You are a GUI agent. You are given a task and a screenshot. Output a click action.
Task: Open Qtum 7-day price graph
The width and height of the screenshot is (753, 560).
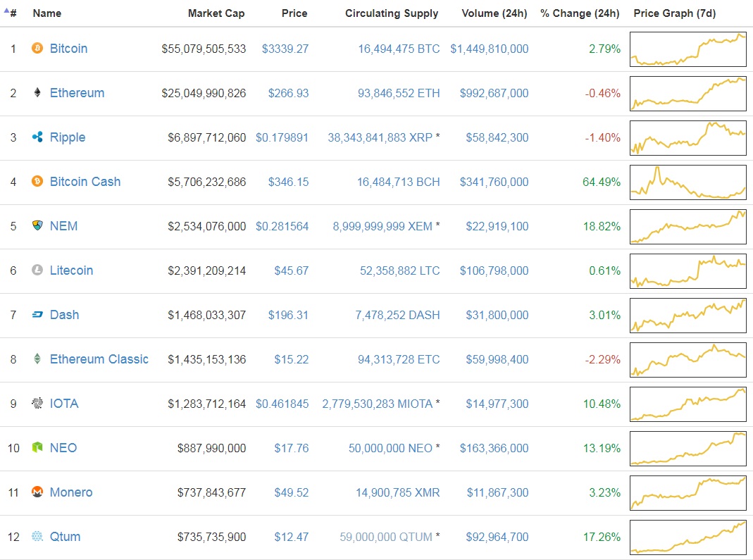[x=687, y=537]
